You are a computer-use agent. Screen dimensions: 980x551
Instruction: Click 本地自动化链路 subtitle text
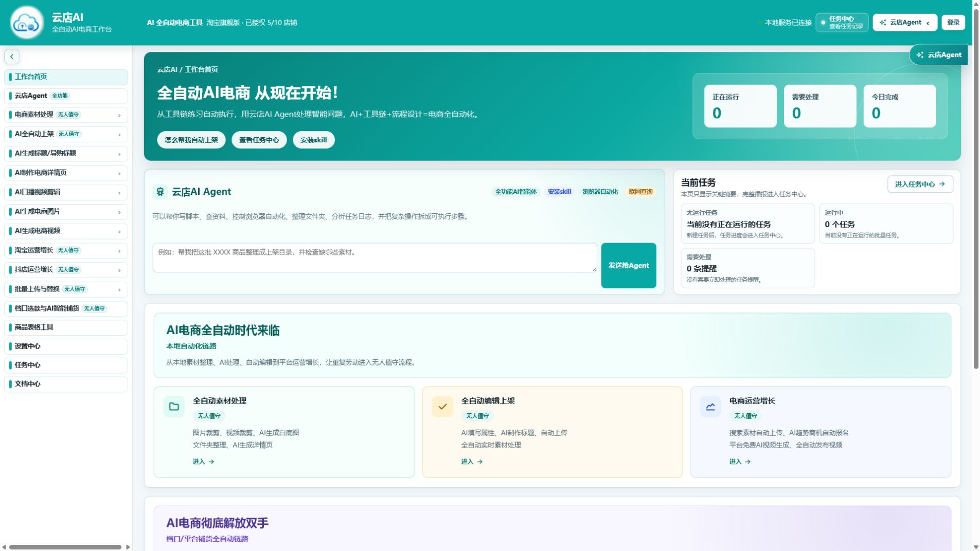tap(191, 346)
